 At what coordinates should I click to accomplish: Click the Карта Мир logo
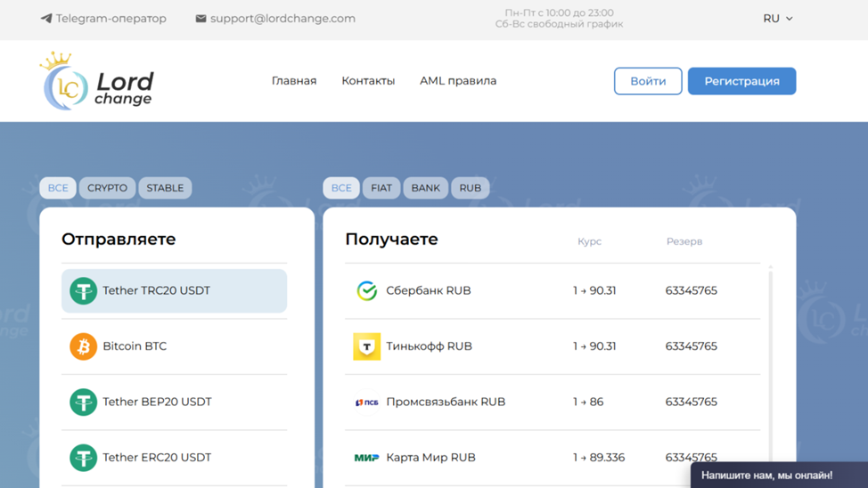(366, 458)
